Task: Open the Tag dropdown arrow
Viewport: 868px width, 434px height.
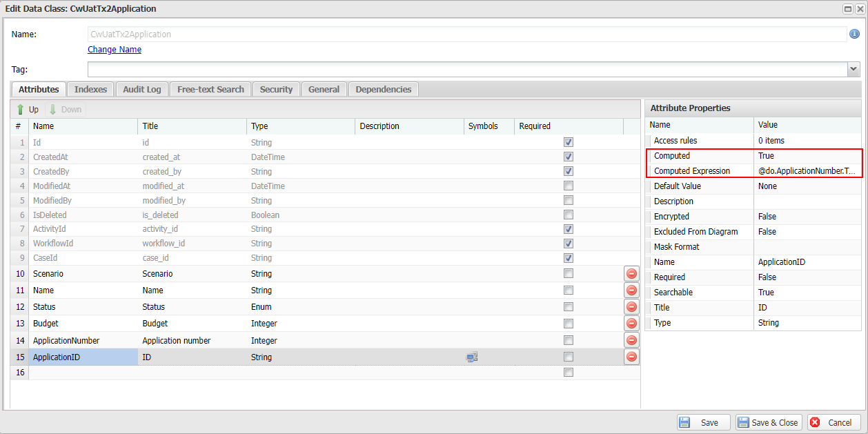Action: [854, 69]
